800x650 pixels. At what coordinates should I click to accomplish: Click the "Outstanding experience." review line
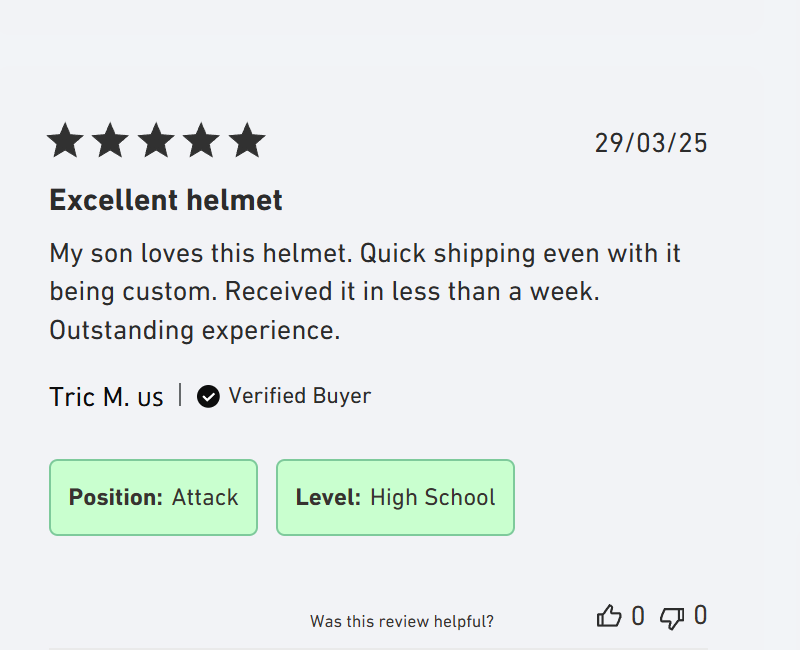click(x=195, y=330)
